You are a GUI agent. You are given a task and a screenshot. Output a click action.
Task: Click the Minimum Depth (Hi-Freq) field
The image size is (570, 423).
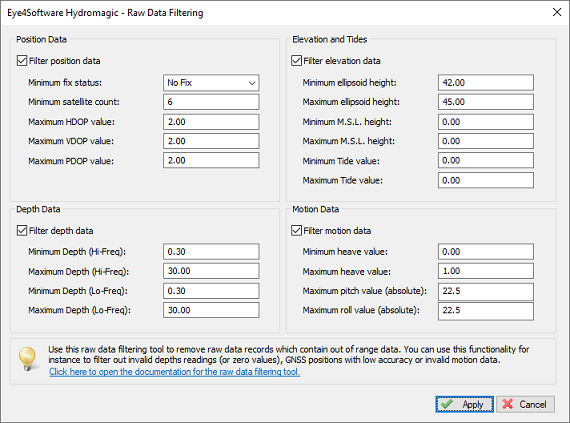[x=211, y=251]
